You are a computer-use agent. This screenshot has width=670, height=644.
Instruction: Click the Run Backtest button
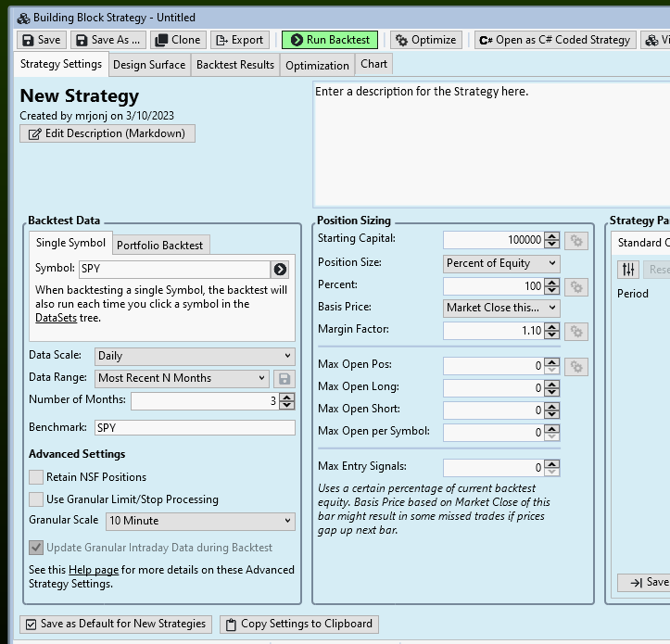click(x=329, y=40)
